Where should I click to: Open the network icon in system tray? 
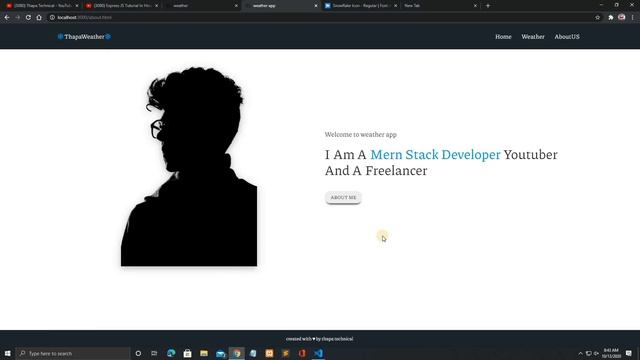point(589,353)
